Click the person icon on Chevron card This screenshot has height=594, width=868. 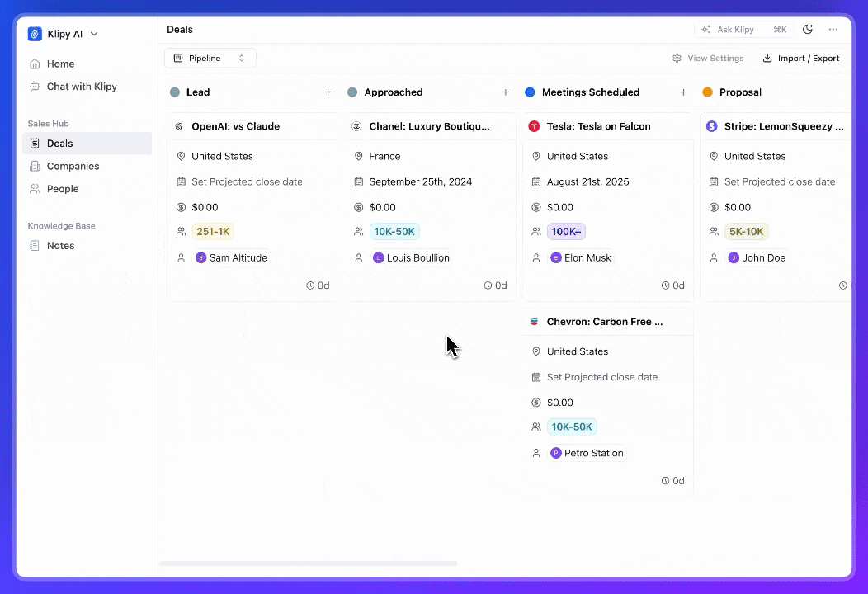[535, 453]
